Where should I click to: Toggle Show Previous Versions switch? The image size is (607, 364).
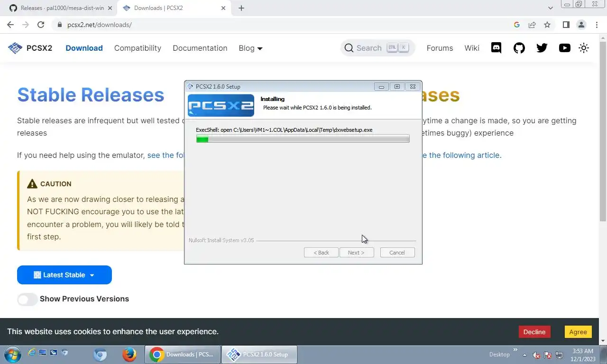[x=27, y=299]
